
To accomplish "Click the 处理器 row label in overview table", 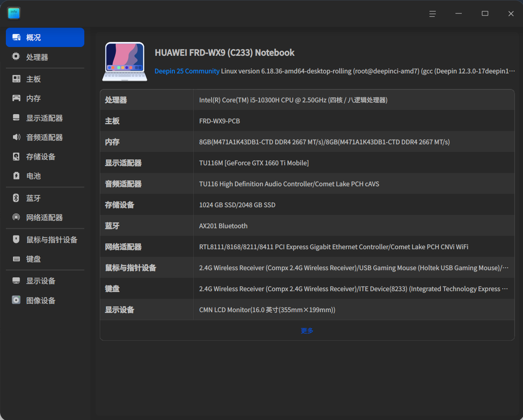I will tap(116, 100).
